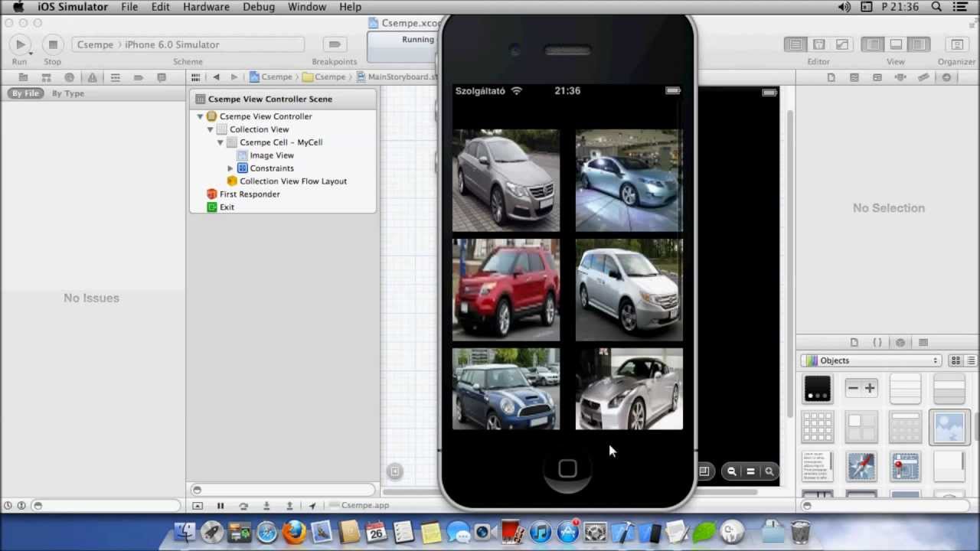Open the Csempe folder in the jump bar
Image resolution: width=980 pixels, height=551 pixels.
click(x=324, y=77)
